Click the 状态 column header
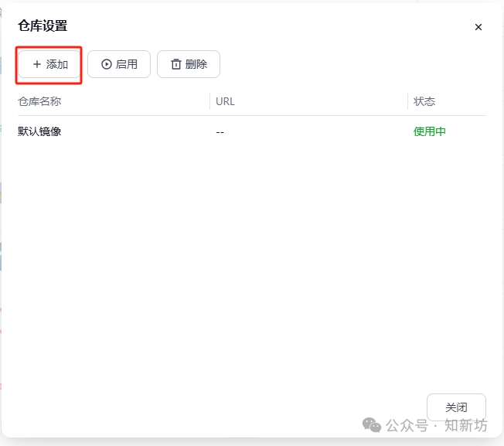Image resolution: width=504 pixels, height=446 pixels. 424,101
